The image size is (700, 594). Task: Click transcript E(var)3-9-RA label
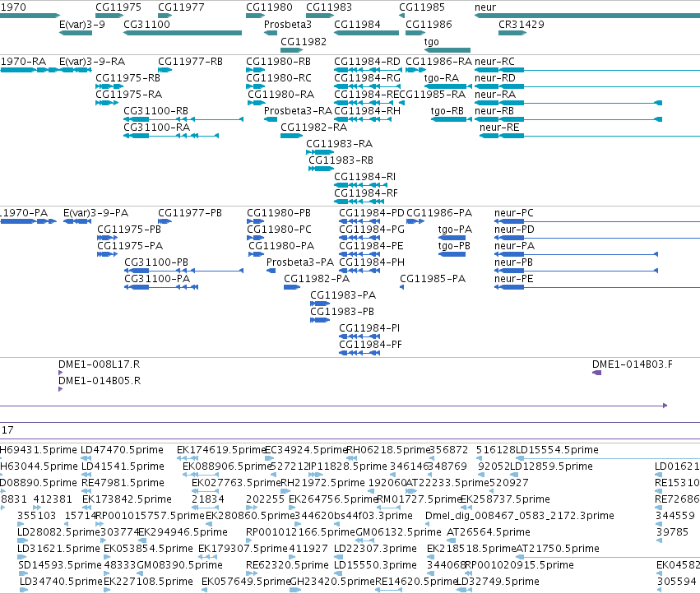tap(92, 62)
